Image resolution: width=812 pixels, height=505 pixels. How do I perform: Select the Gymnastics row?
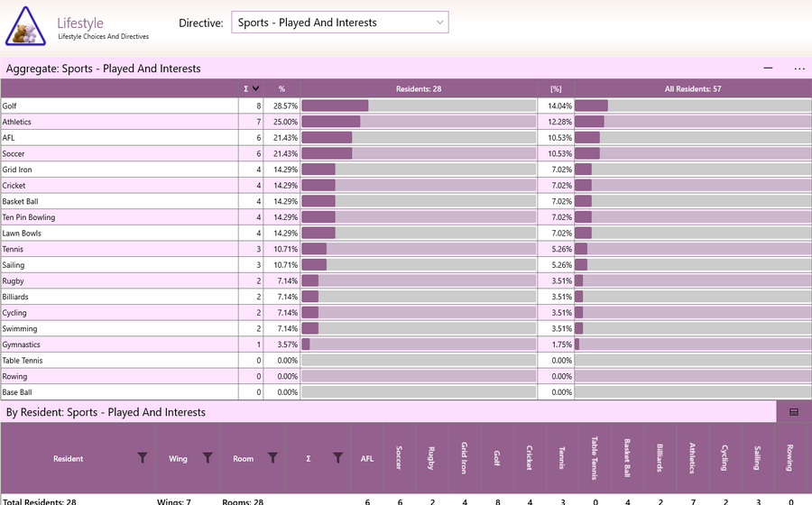coord(406,344)
